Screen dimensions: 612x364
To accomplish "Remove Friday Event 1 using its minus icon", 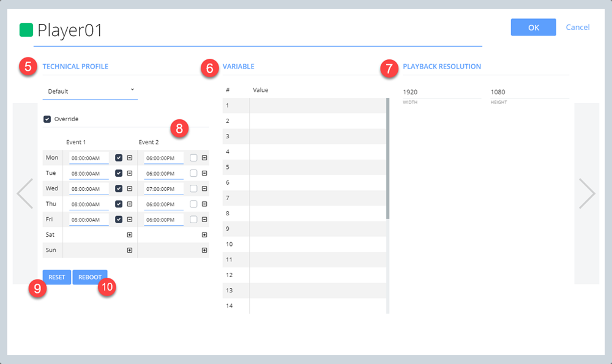I will pos(130,220).
